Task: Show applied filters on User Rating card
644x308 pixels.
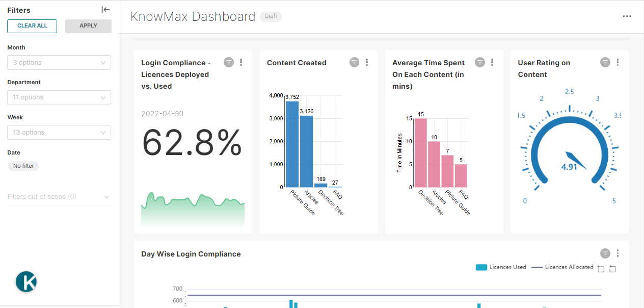Action: pos(605,62)
